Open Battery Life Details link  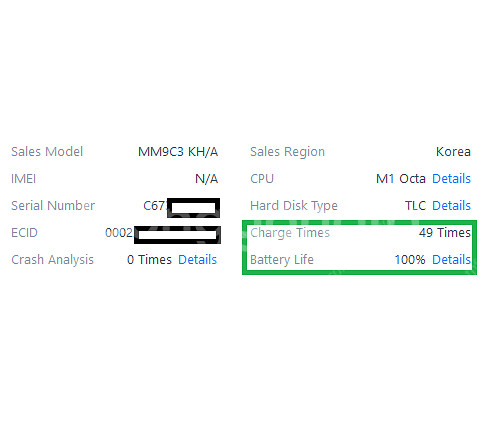pos(451,259)
